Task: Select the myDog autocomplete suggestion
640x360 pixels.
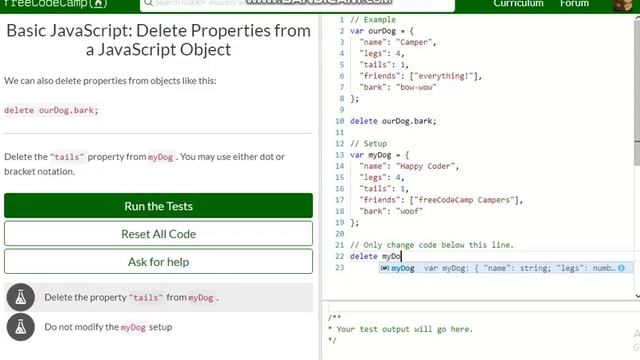Action: point(506,268)
